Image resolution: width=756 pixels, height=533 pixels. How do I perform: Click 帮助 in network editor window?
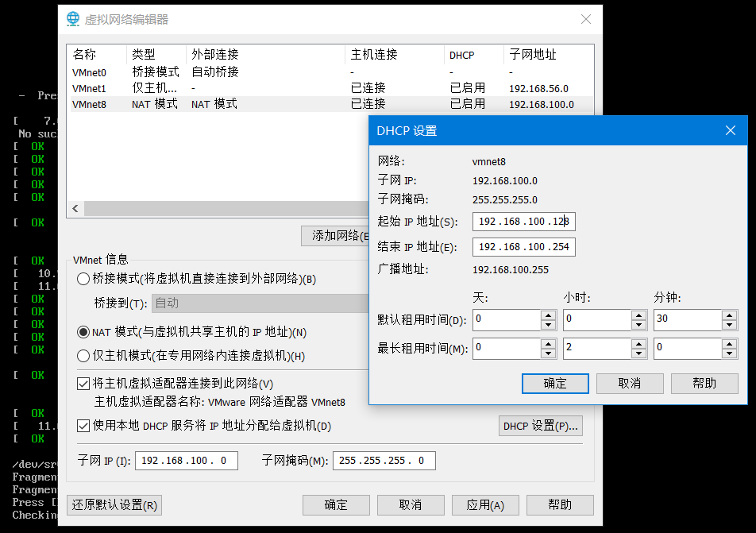coord(560,505)
